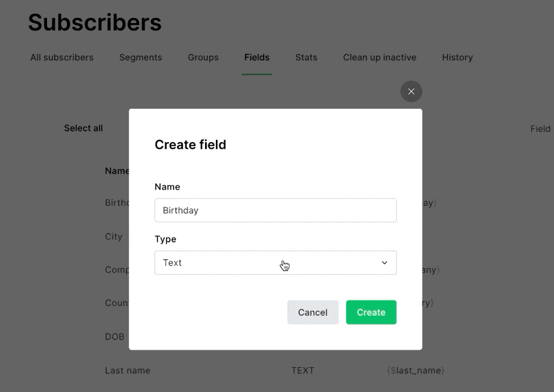Viewport: 554px width, 392px height.
Task: Click the DOB field row
Action: pos(114,337)
